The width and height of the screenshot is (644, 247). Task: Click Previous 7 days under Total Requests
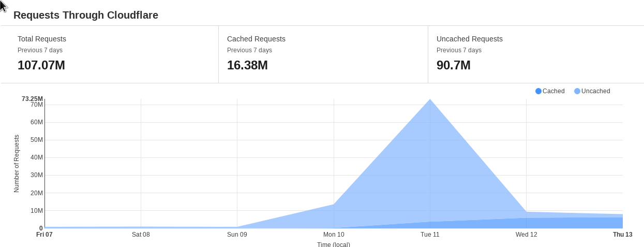click(40, 50)
